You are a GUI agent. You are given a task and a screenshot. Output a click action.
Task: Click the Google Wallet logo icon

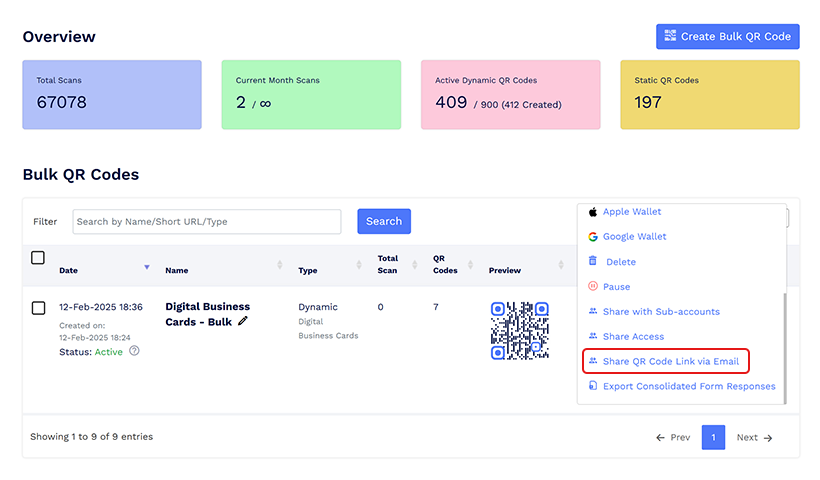click(x=593, y=237)
